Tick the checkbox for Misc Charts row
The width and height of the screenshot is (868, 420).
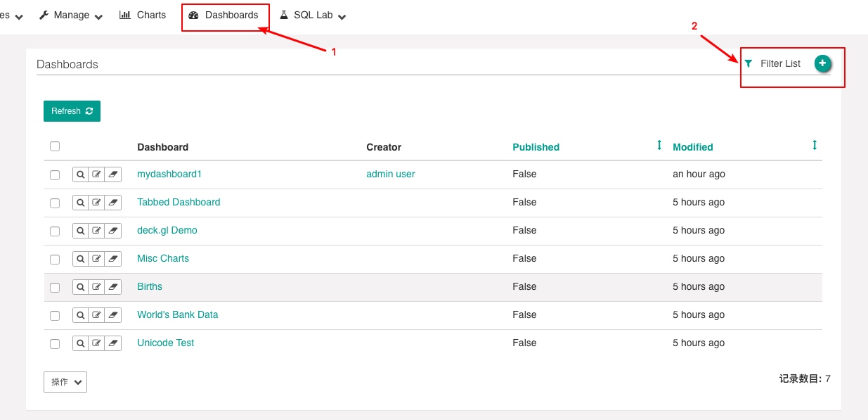[x=55, y=260]
